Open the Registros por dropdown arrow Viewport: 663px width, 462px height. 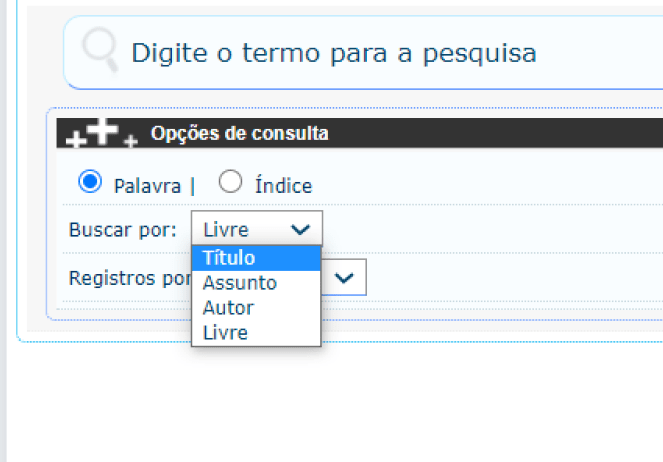(345, 278)
